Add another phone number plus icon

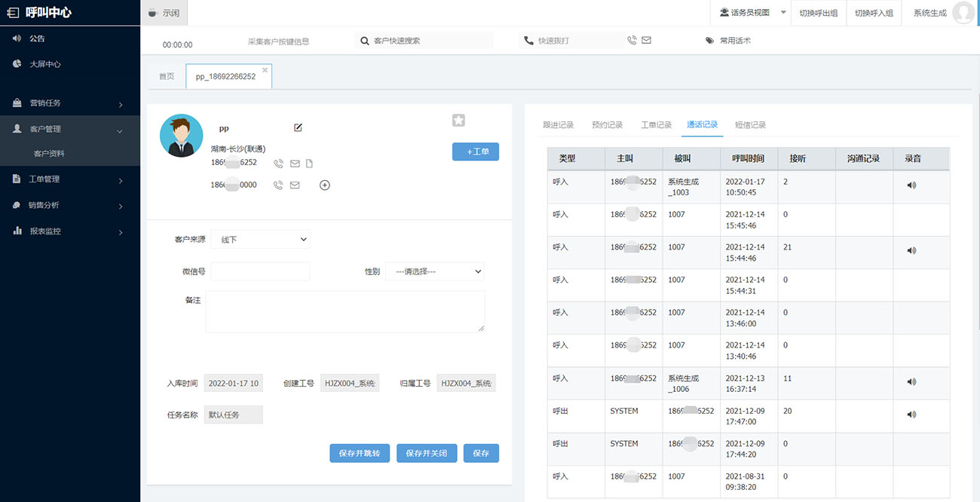325,185
